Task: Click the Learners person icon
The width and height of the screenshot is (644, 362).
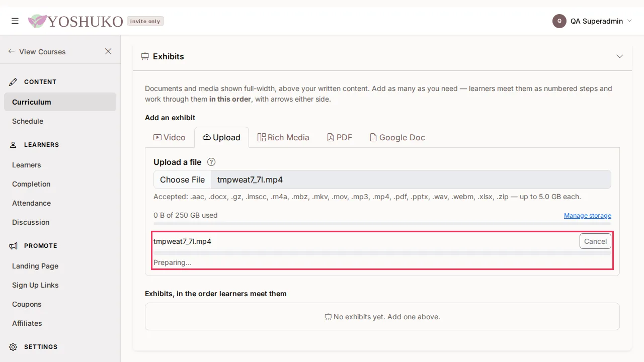Action: click(14, 145)
